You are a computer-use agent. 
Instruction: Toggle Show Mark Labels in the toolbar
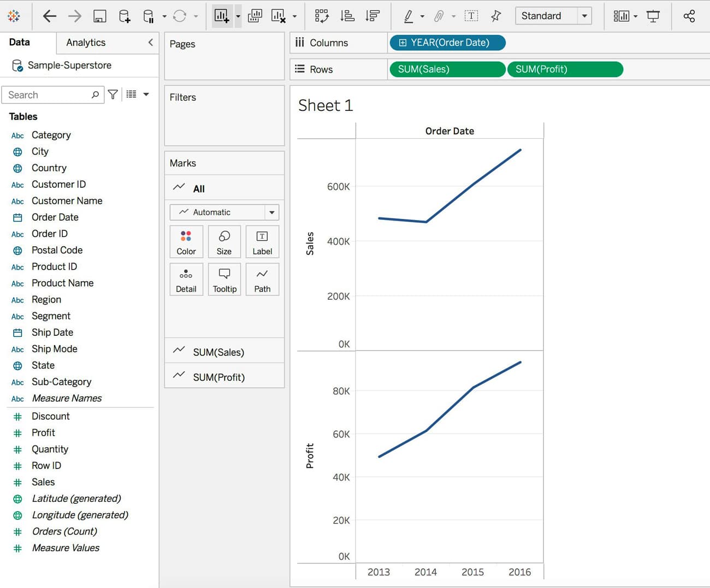coord(471,16)
